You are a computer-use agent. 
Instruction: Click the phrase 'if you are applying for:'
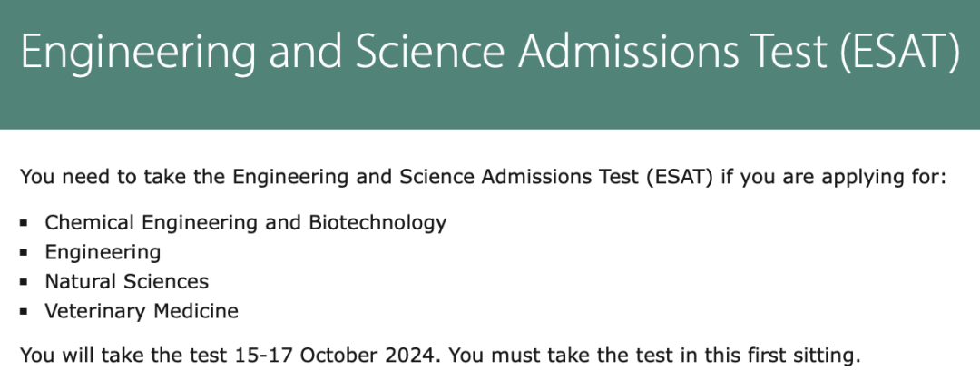(x=834, y=178)
